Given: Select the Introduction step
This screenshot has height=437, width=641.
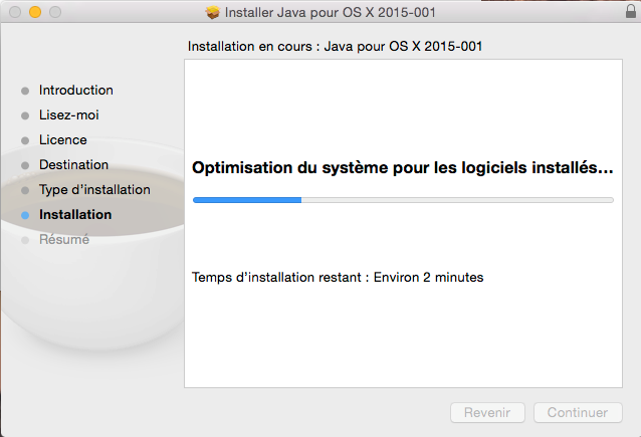Looking at the screenshot, I should 76,90.
